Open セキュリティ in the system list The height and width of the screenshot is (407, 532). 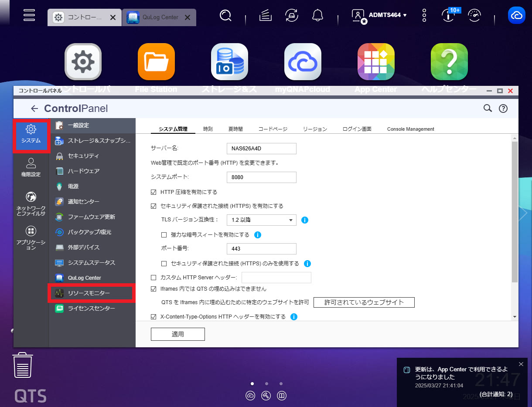(x=92, y=156)
